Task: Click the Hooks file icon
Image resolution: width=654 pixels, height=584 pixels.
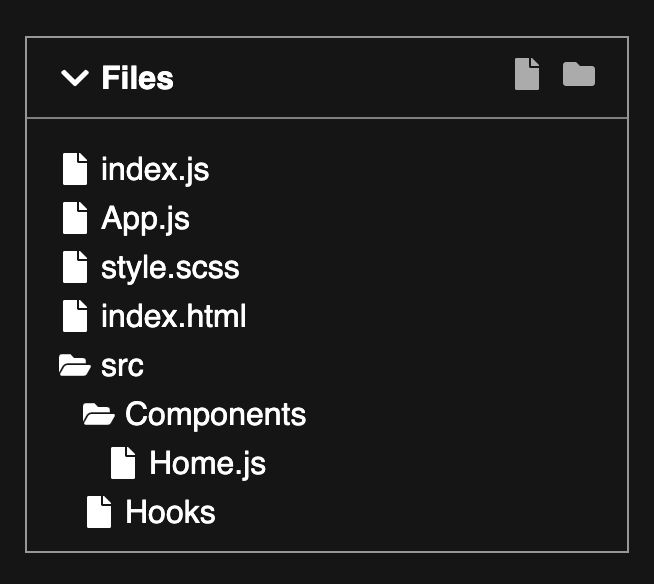Action: pyautogui.click(x=99, y=512)
